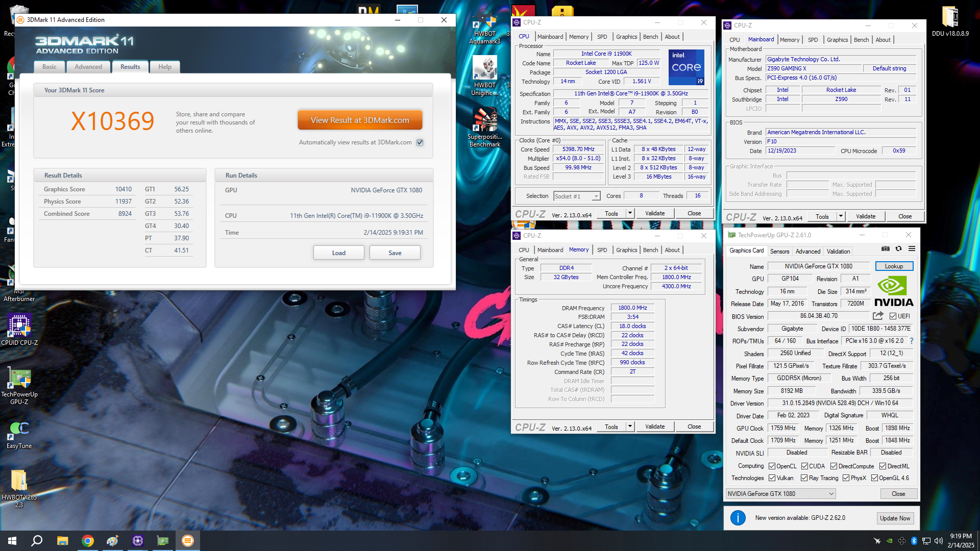Viewport: 980px width, 551px height.
Task: Open the Bench tab in the CPU-Z Mainboard window
Action: pyautogui.click(x=861, y=40)
